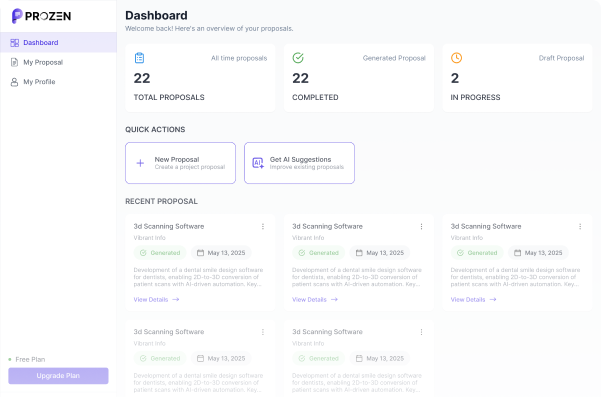
Task: Open three-dot menu on top-right proposal card
Action: coord(580,226)
